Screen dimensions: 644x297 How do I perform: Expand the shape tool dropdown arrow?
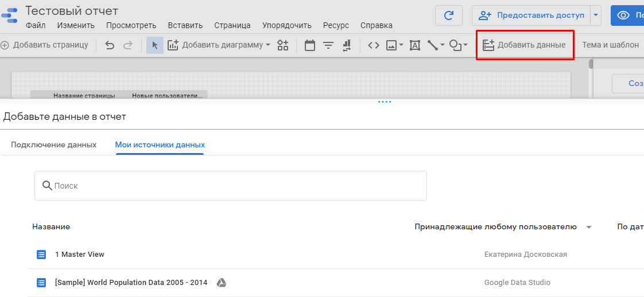click(x=465, y=45)
